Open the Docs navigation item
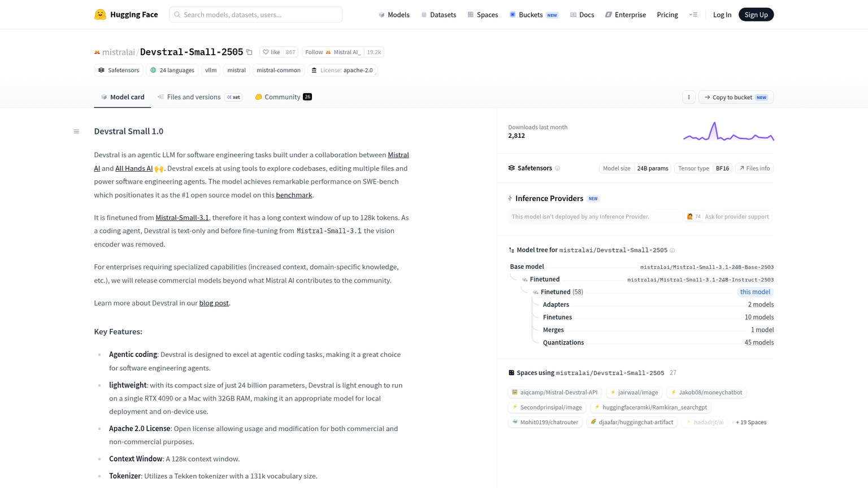The height and width of the screenshot is (488, 868). [582, 15]
